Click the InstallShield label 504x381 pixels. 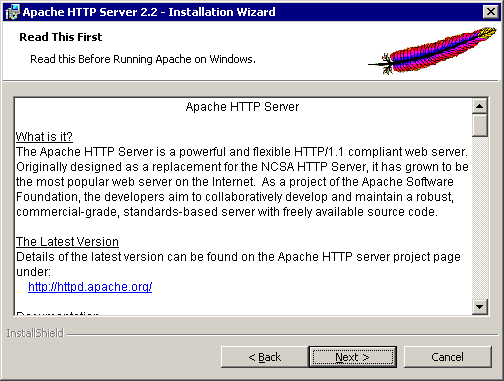click(35, 333)
